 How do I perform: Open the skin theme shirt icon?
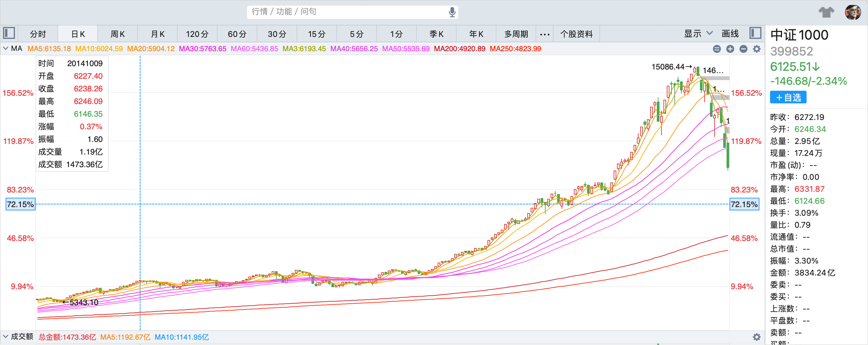coord(826,12)
